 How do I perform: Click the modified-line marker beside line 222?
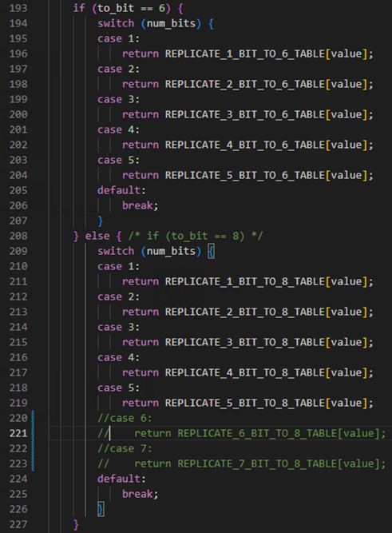coord(33,449)
